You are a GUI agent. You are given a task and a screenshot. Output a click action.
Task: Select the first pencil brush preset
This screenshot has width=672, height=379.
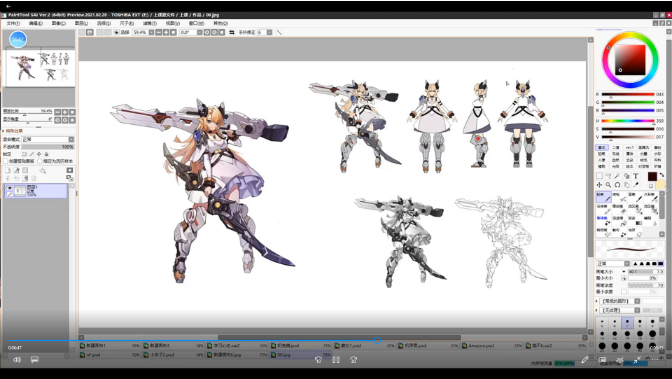coord(603,197)
